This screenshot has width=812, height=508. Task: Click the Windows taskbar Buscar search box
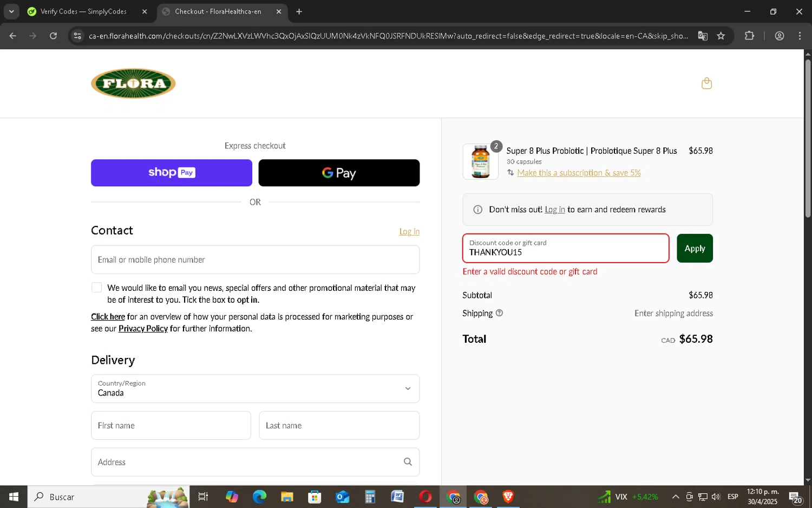point(108,497)
